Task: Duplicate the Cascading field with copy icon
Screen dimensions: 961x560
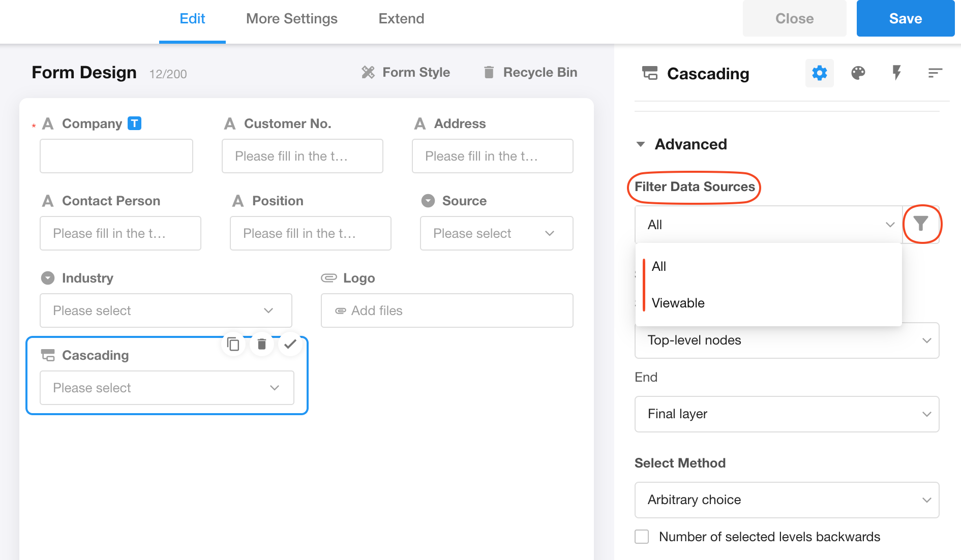Action: pyautogui.click(x=233, y=345)
